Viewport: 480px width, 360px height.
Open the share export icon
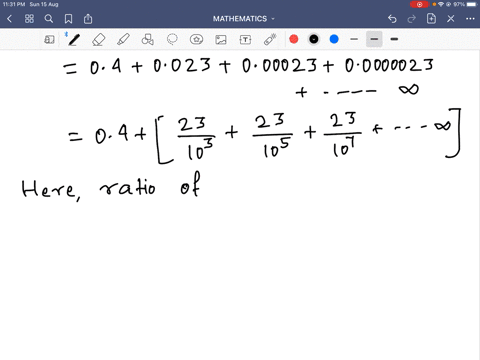[x=88, y=19]
